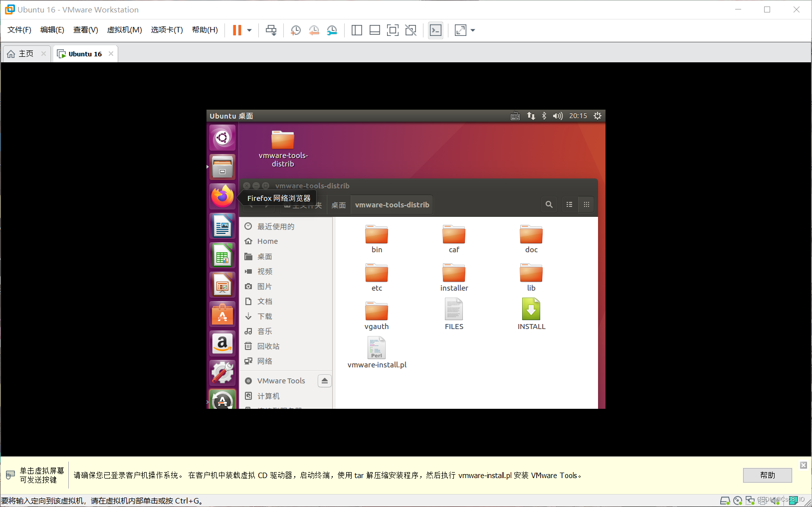Open Ubuntu Software center launcher icon
Image resolution: width=812 pixels, height=507 pixels.
click(x=222, y=314)
